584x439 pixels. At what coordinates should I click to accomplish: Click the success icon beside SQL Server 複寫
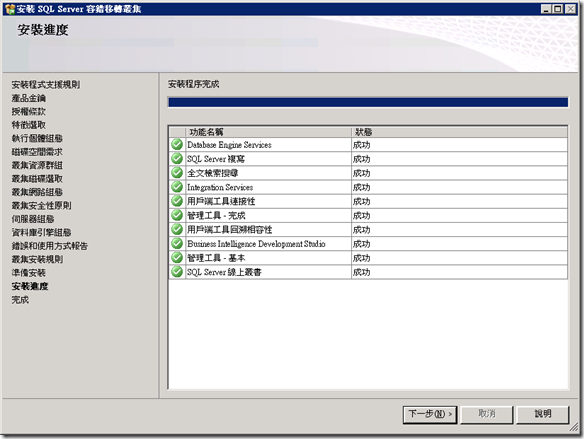tap(177, 158)
